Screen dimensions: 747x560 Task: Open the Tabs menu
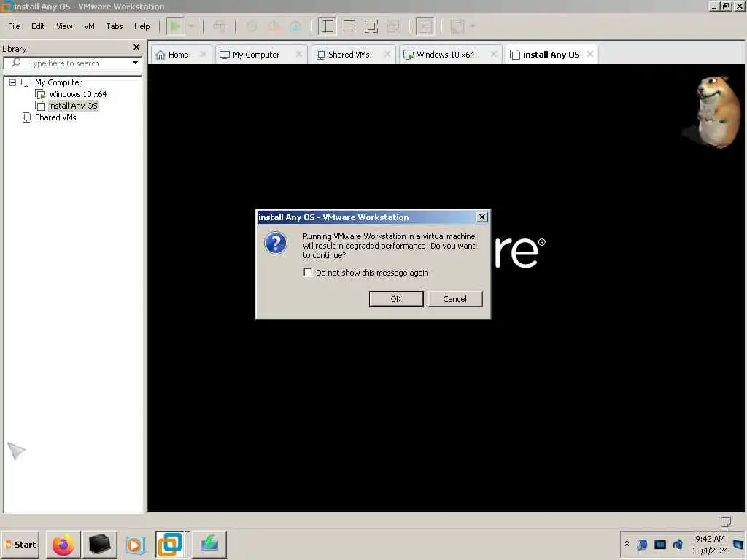click(x=115, y=26)
